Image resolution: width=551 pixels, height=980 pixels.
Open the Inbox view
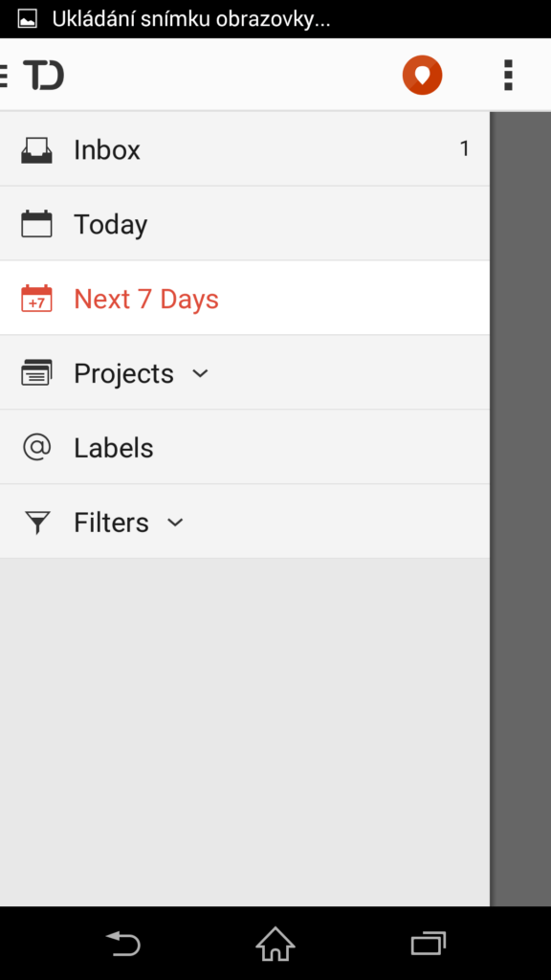click(x=245, y=148)
